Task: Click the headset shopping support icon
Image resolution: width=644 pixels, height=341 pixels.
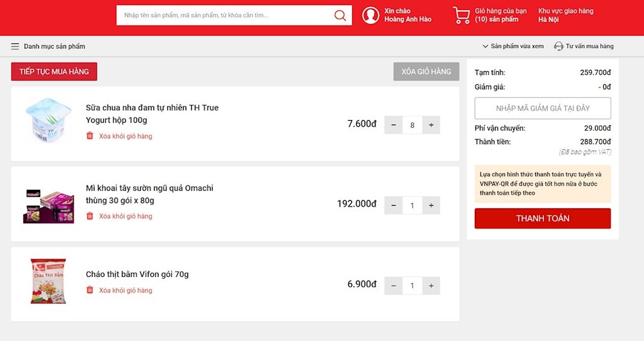Action: pyautogui.click(x=558, y=47)
